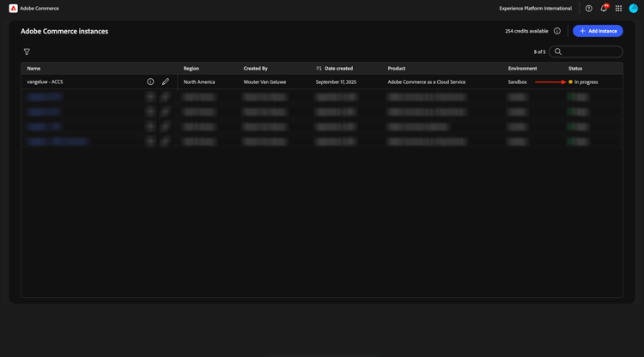Click the 254 credits available text
This screenshot has height=357, width=644.
[526, 31]
